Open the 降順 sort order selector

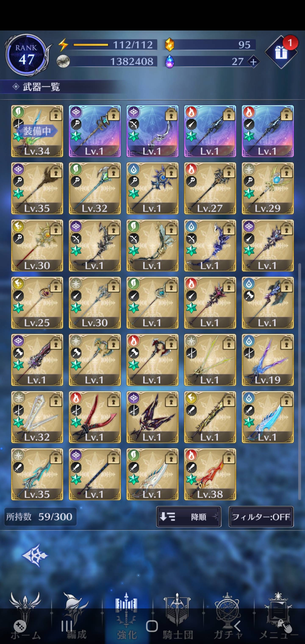(189, 516)
